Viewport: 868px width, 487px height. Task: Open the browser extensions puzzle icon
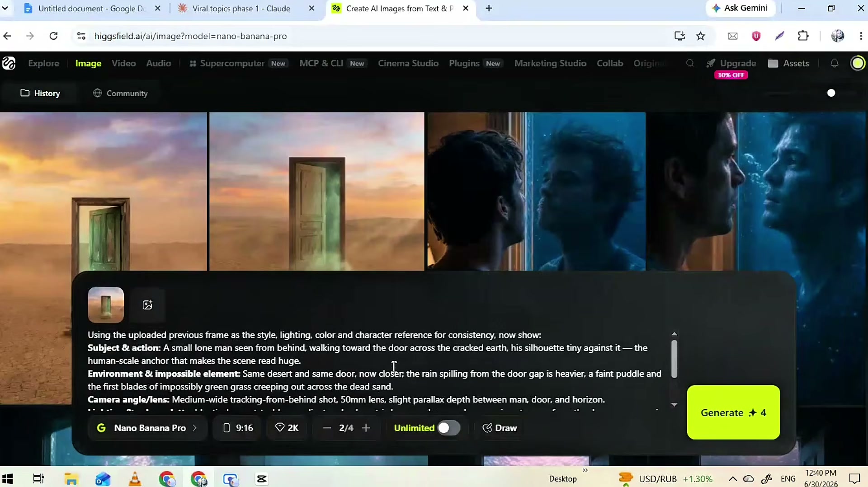(x=803, y=36)
